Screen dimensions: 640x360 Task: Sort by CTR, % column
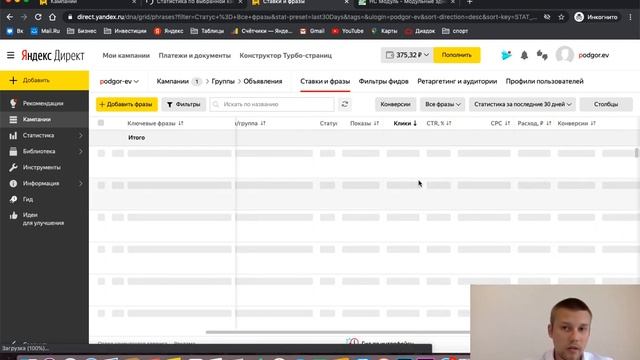pos(439,123)
